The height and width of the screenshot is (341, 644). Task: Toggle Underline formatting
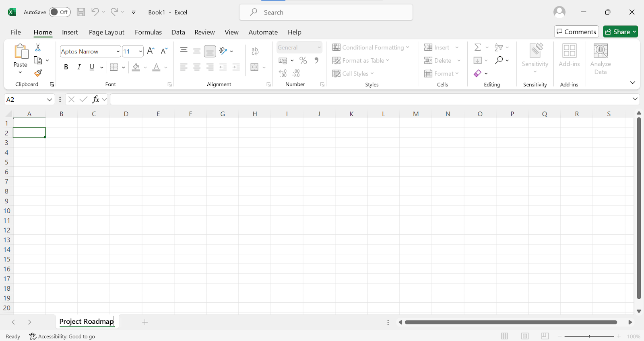92,67
